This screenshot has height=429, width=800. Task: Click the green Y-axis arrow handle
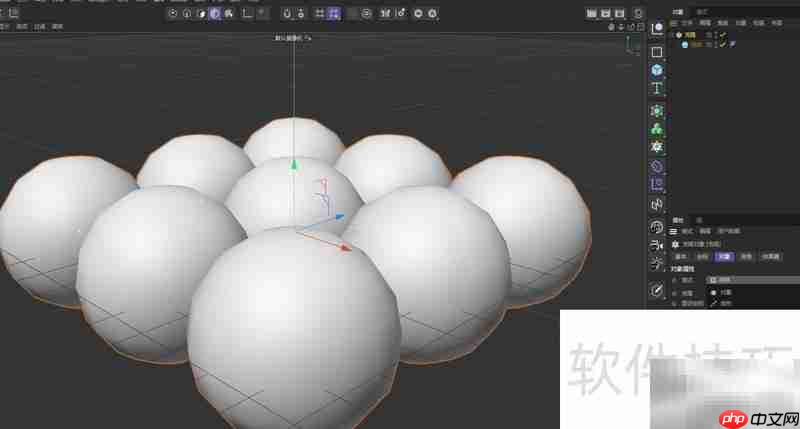pyautogui.click(x=293, y=165)
